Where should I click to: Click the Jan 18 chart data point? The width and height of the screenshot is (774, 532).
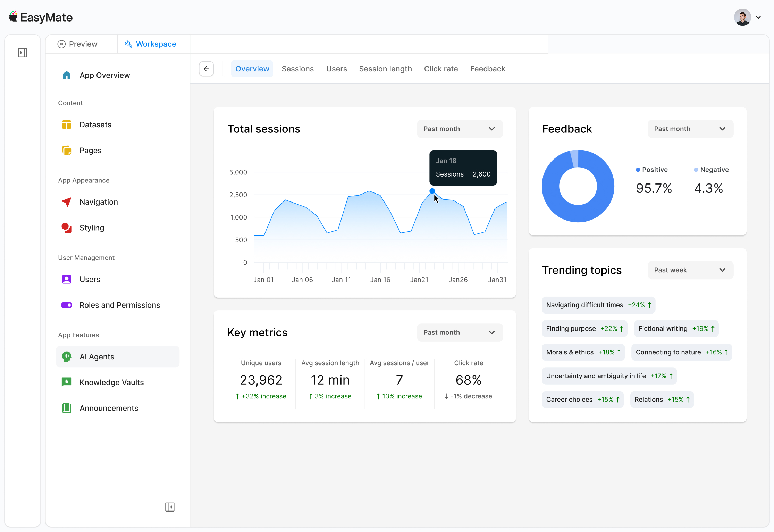(432, 191)
